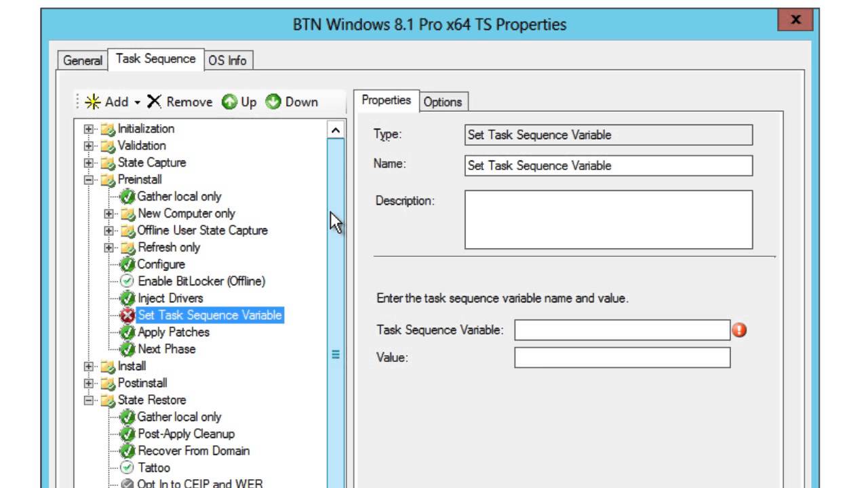
Task: Click the New Computer only folder icon
Action: pos(128,213)
